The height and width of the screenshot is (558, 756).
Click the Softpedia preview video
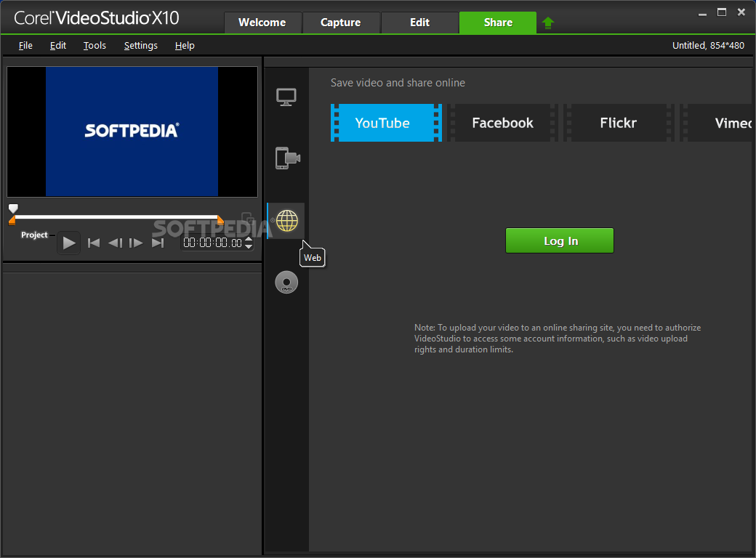click(132, 132)
